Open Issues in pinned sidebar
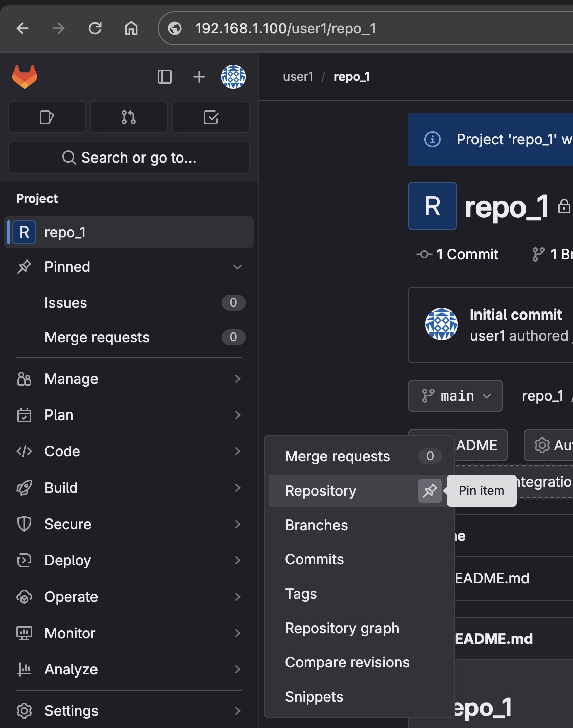Viewport: 573px width, 728px height. pyautogui.click(x=66, y=303)
